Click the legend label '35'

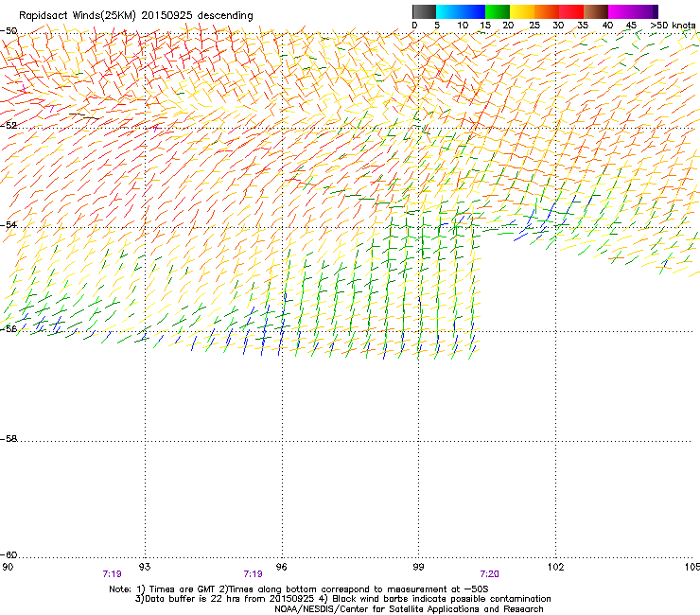coord(583,26)
